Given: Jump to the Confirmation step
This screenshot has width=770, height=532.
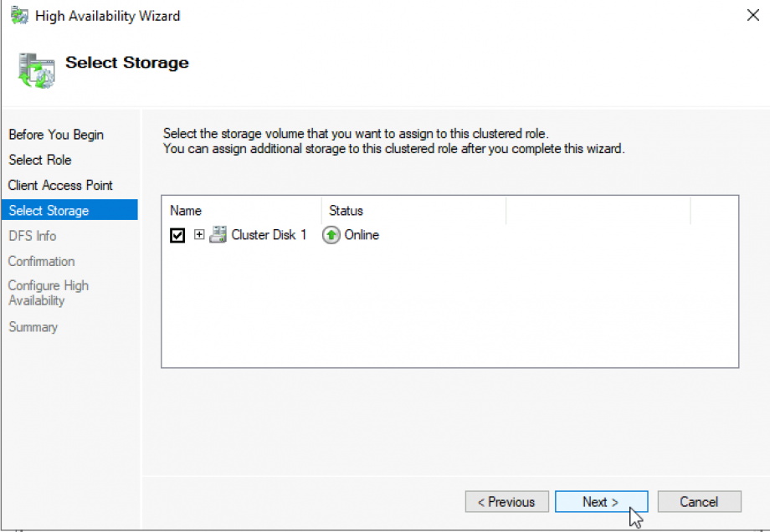Looking at the screenshot, I should tap(41, 261).
